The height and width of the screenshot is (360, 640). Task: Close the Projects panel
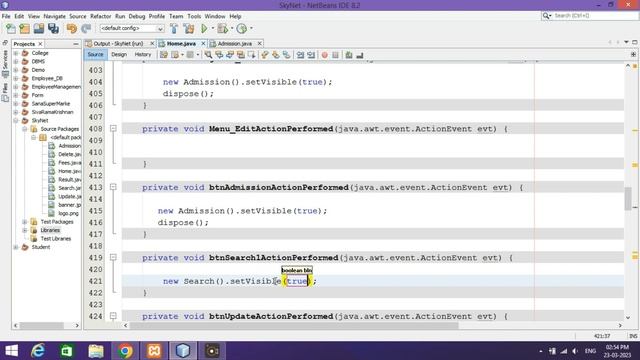pos(40,44)
